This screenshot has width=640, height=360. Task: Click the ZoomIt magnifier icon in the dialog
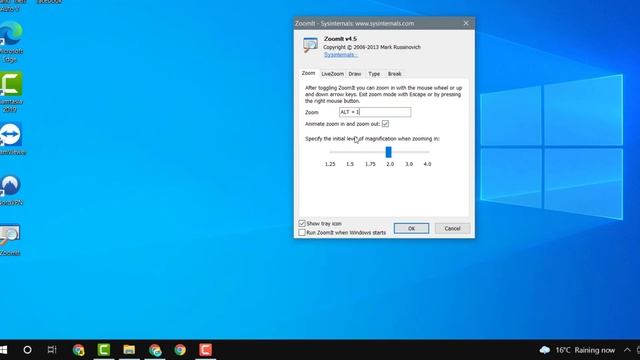310,44
